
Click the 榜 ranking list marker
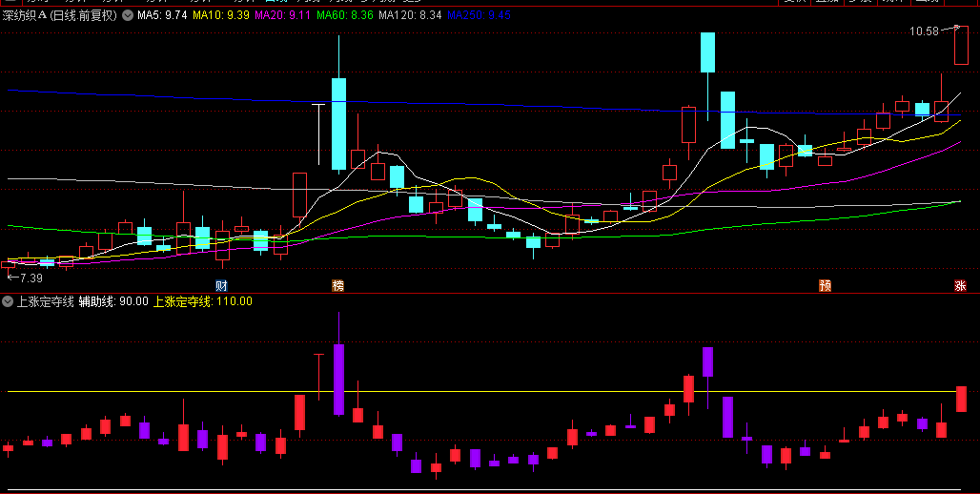point(338,286)
